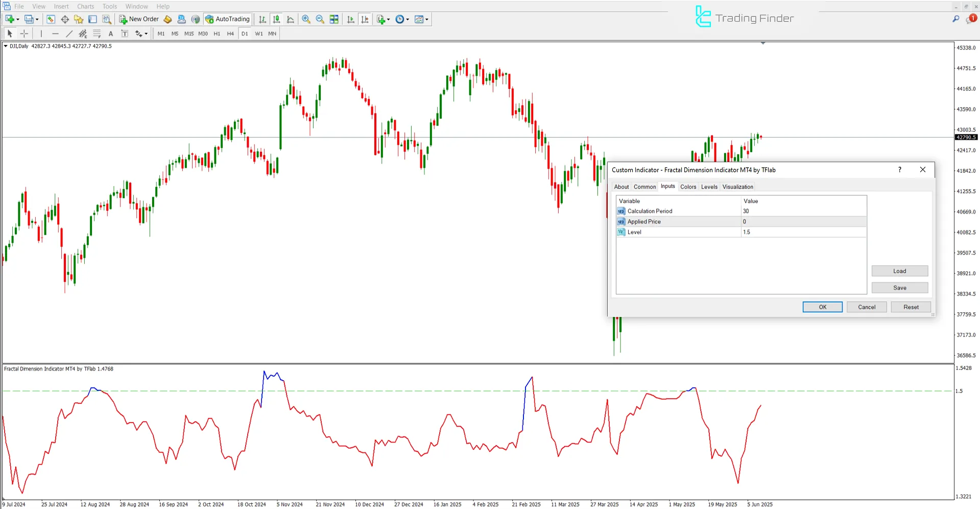This screenshot has width=980, height=509.
Task: Click the Zoom In magnifier icon
Action: [306, 19]
